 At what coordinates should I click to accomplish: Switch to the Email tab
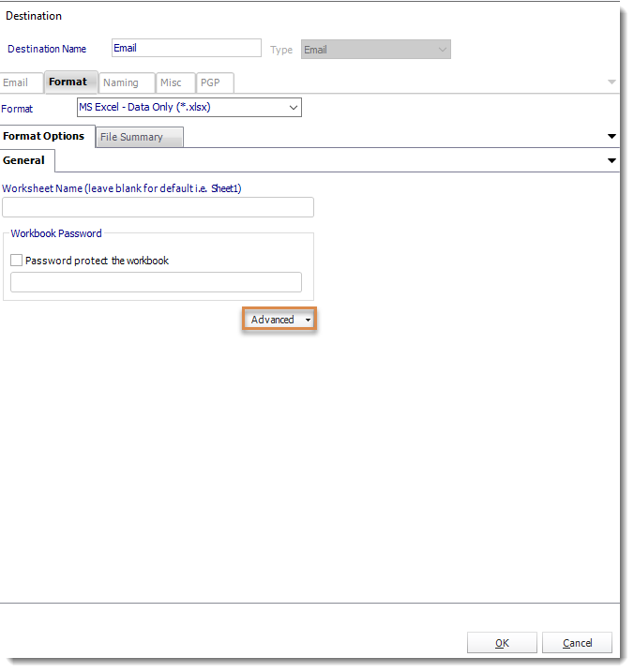(21, 82)
